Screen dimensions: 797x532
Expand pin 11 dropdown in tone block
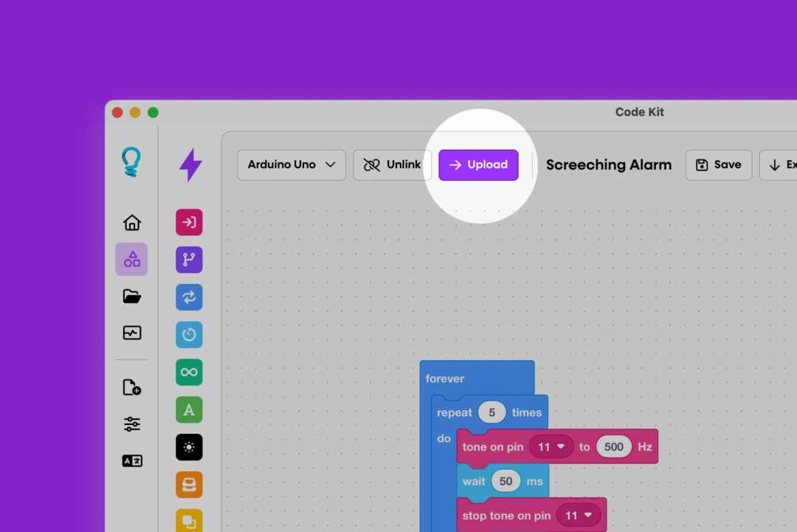551,446
